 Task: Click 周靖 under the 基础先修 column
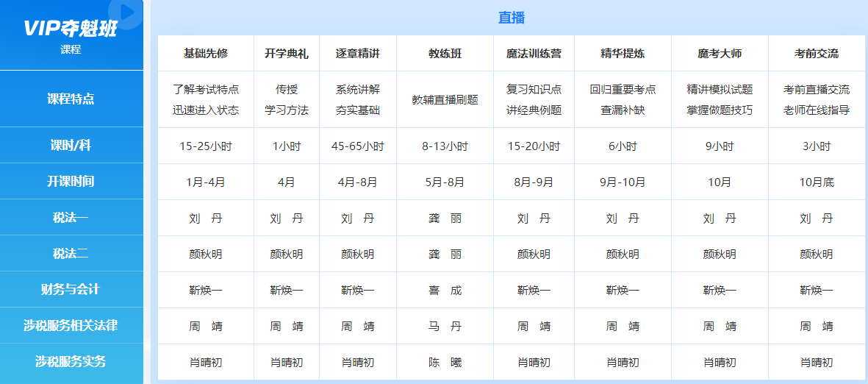pyautogui.click(x=206, y=327)
